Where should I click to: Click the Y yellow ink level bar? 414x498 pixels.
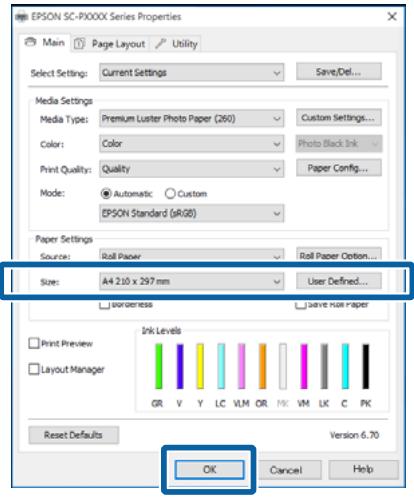(200, 367)
